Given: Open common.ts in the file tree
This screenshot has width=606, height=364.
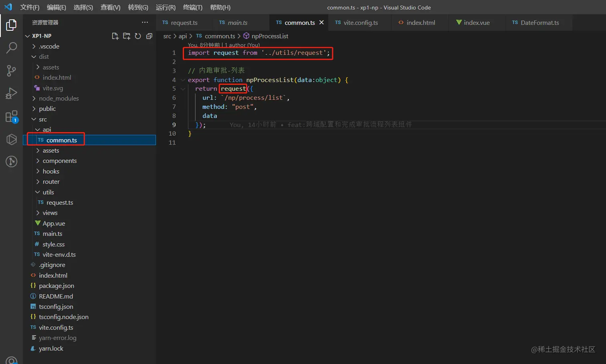Looking at the screenshot, I should coord(90,140).
